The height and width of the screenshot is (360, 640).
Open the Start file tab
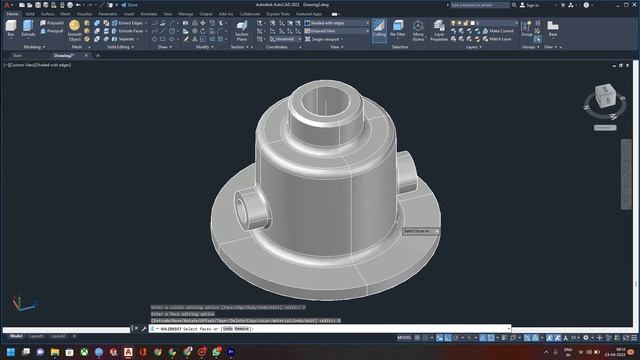click(x=17, y=56)
